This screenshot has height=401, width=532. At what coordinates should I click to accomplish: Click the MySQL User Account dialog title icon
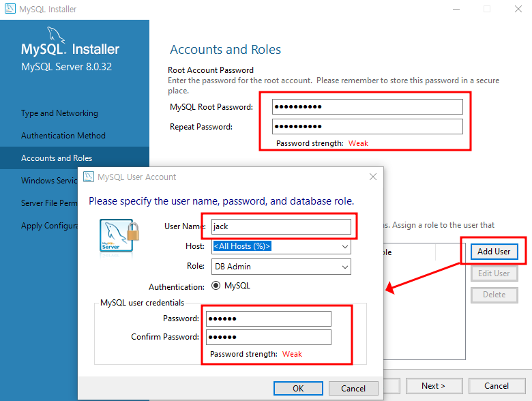89,177
